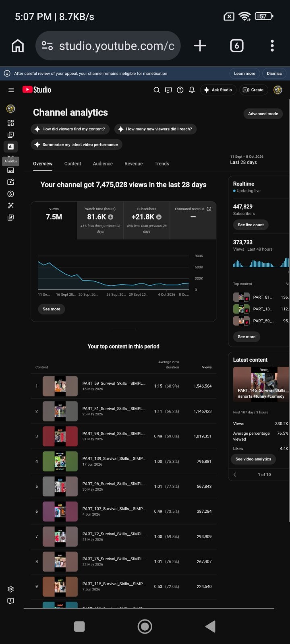Image resolution: width=290 pixels, height=644 pixels.
Task: Open PART_98_Survival_Skills video row
Action: point(123,436)
